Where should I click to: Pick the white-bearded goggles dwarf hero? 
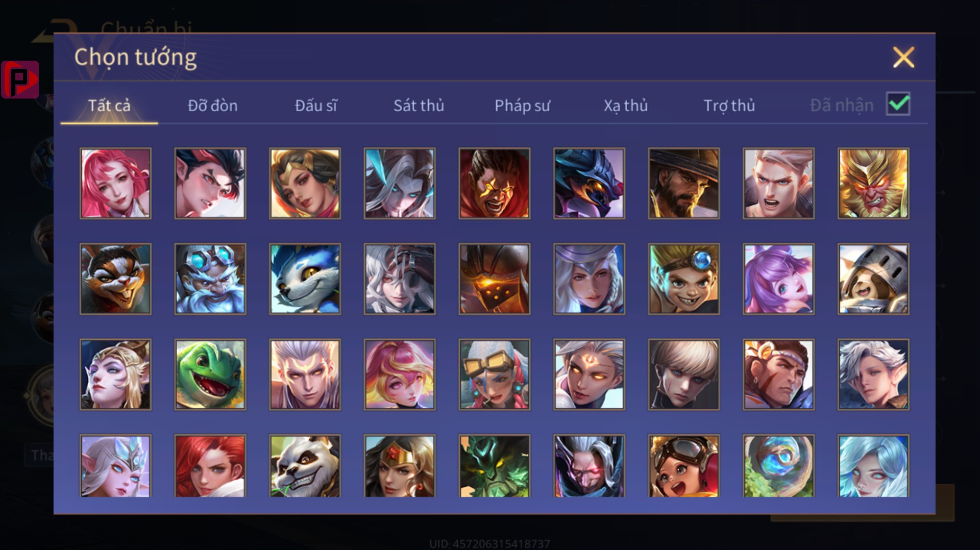[x=210, y=279]
